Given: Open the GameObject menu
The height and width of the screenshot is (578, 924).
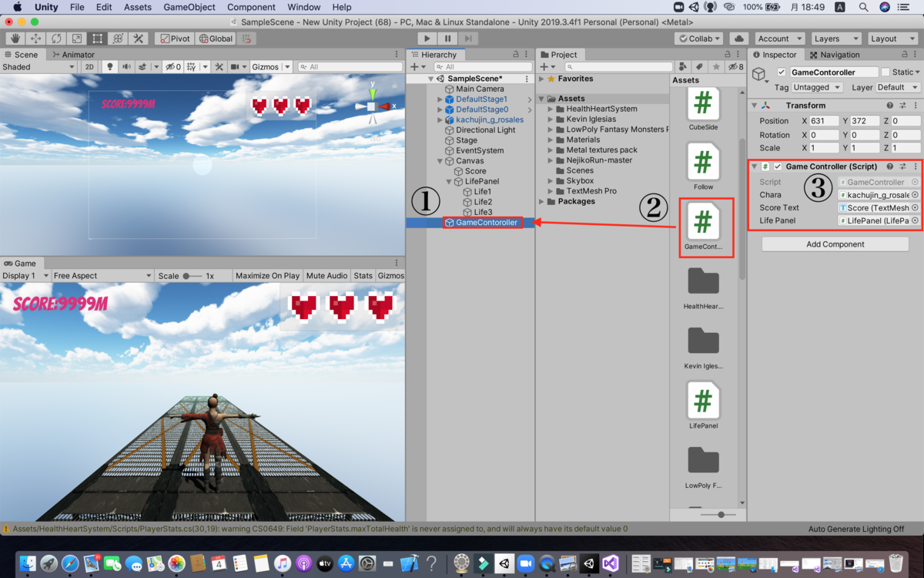Looking at the screenshot, I should tap(189, 7).
